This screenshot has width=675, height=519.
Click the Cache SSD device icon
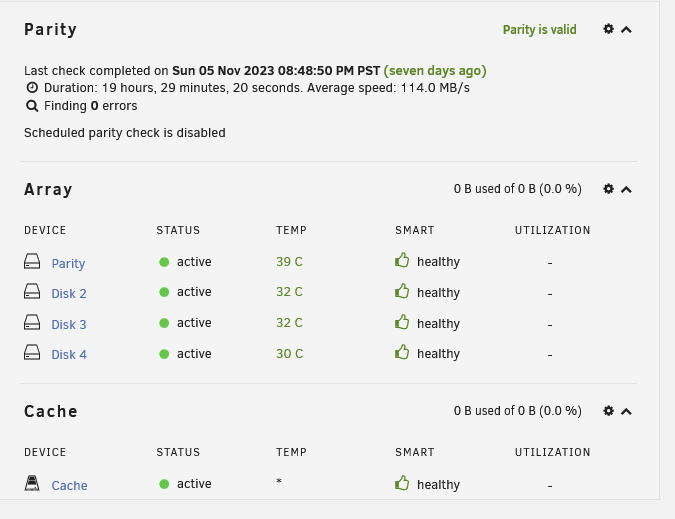click(x=32, y=483)
